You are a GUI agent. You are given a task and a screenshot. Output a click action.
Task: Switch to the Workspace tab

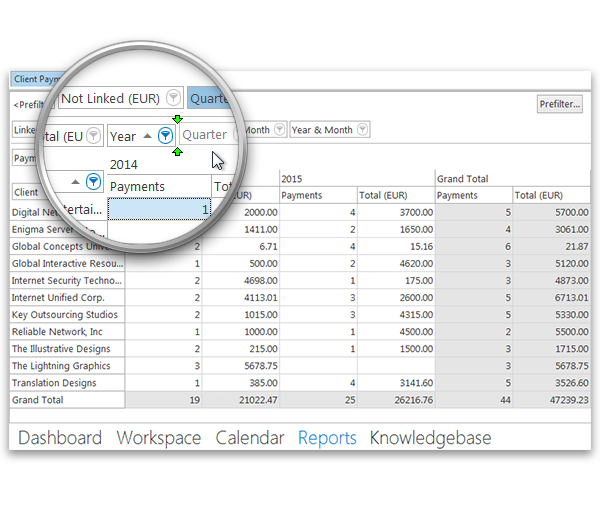[158, 438]
